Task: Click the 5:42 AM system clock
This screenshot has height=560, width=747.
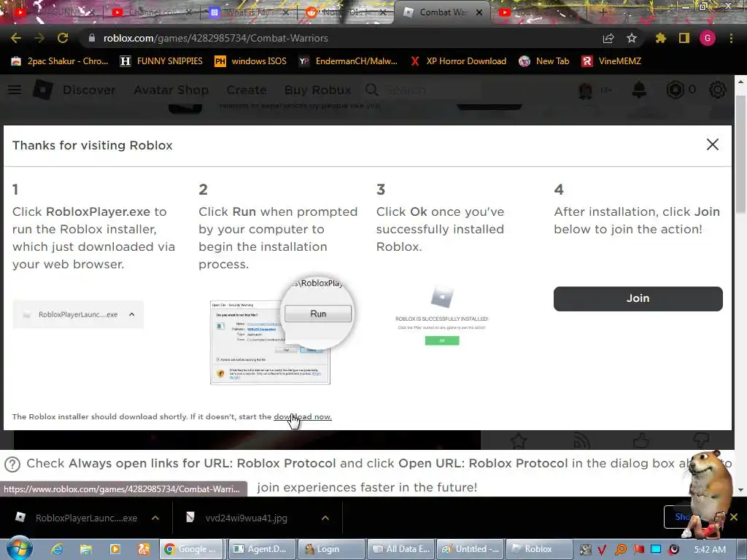Action: pos(710,549)
